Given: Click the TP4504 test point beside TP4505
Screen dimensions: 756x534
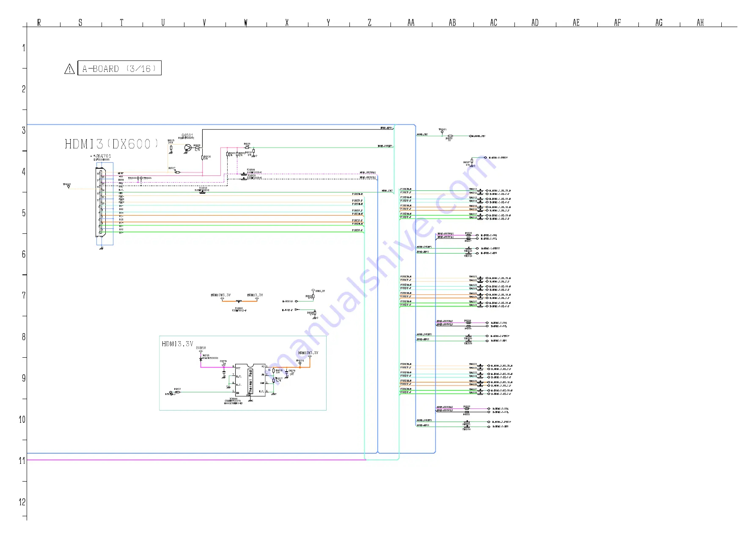Looking at the screenshot, I should click(138, 178).
